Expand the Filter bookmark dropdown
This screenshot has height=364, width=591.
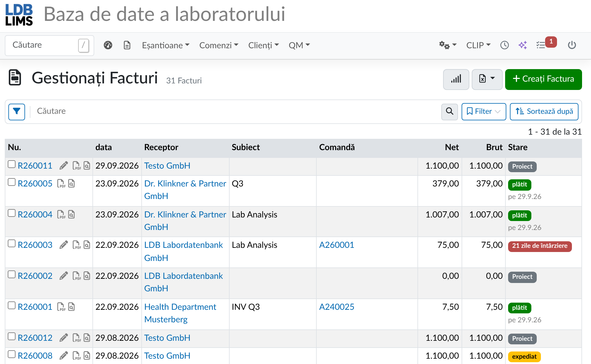point(484,112)
